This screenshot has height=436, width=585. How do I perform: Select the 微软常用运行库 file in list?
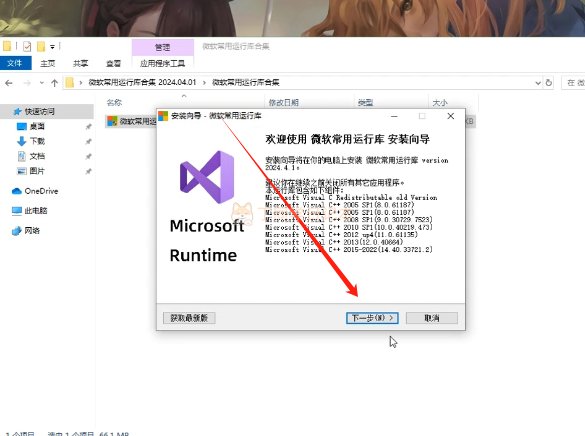click(131, 121)
